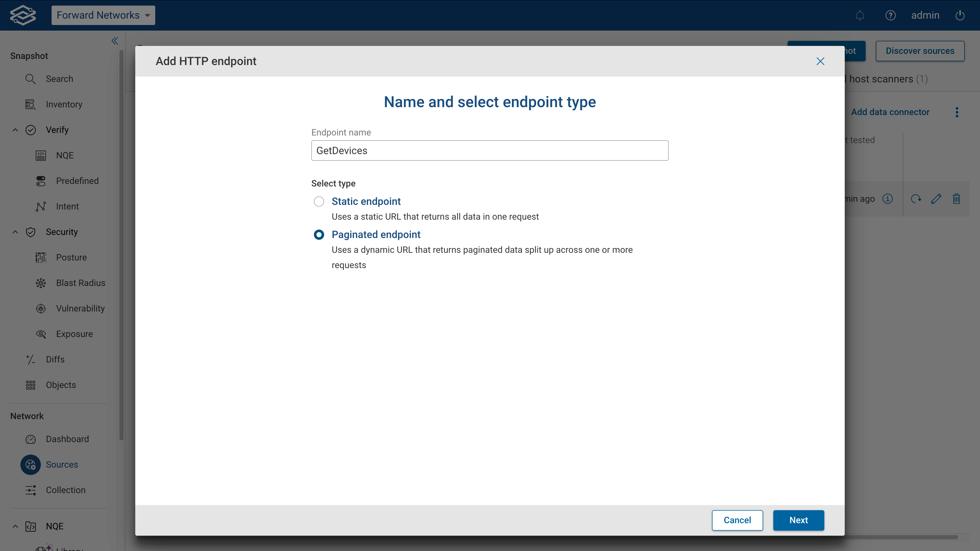Select the Paginated endpoint option
Screen dimensions: 980x551
click(x=319, y=235)
